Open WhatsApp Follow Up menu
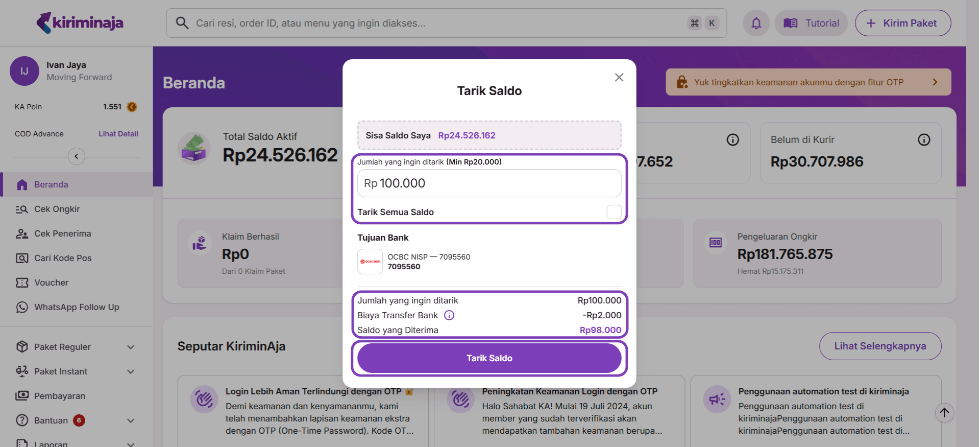The width and height of the screenshot is (980, 447). (x=77, y=307)
